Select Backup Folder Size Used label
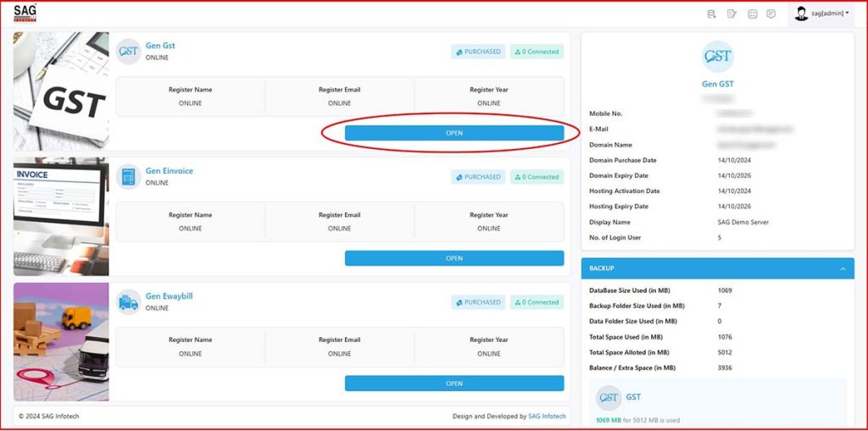Image resolution: width=868 pixels, height=431 pixels. pyautogui.click(x=637, y=306)
